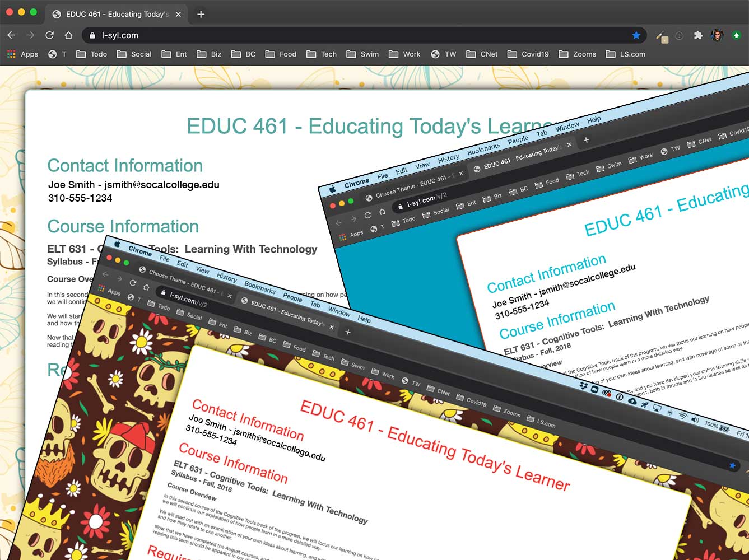Click the new tab plus in the skull-theme window
The width and height of the screenshot is (749, 560).
pyautogui.click(x=347, y=332)
